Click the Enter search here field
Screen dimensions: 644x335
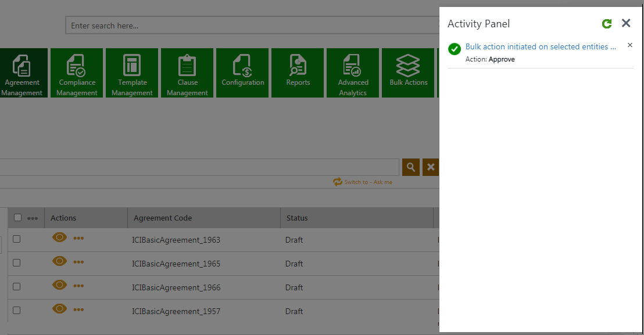point(250,26)
